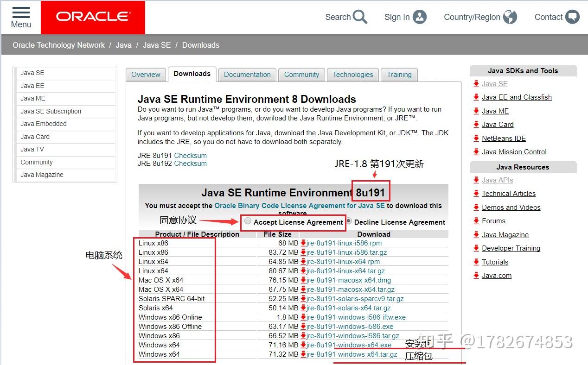The width and height of the screenshot is (588, 365).
Task: Click download arrow icon for jre-8u191-windows-x64.exe
Action: pos(303,345)
